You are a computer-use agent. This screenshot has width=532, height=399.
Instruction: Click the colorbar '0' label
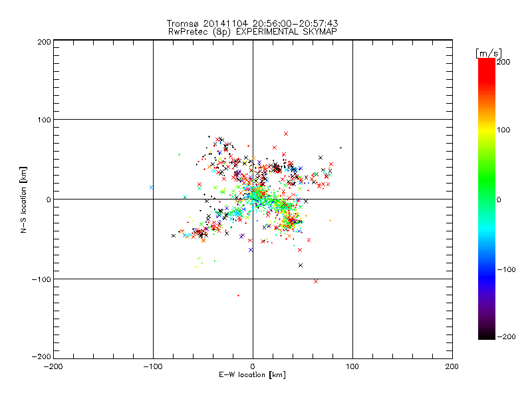tap(499, 199)
